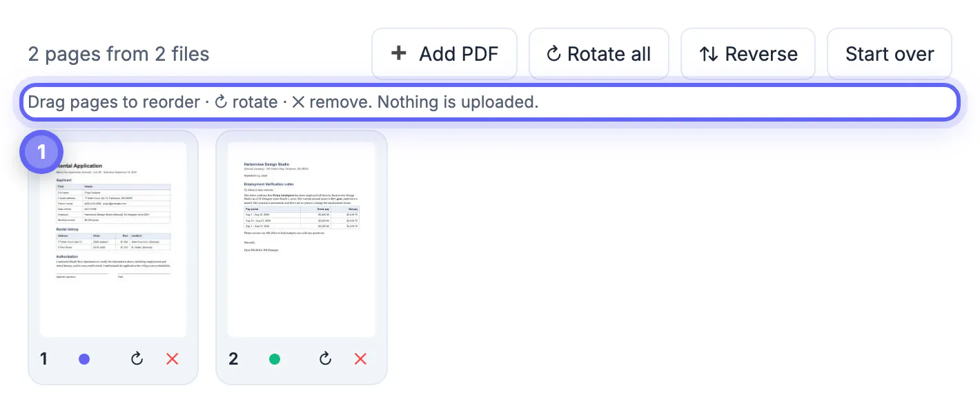
Task: Click page number 1 label under thumbnail
Action: click(44, 359)
